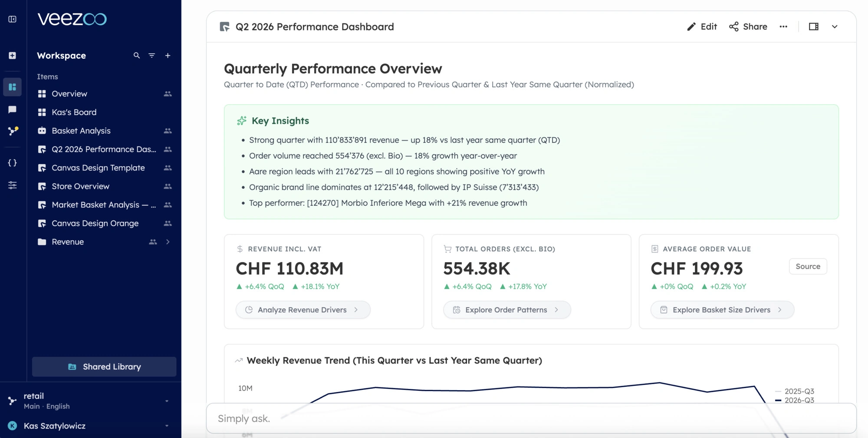Click the user avatar K icon
The width and height of the screenshot is (868, 438).
tap(12, 426)
